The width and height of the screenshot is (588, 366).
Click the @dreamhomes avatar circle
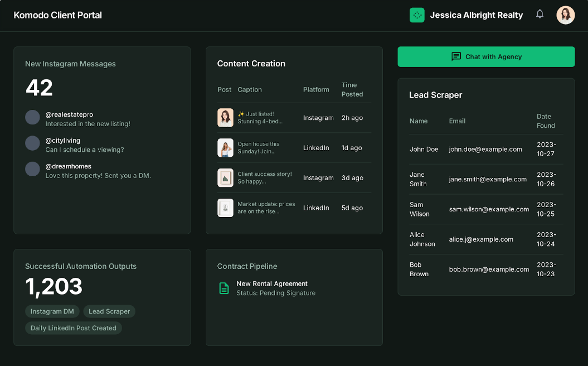[x=32, y=170]
